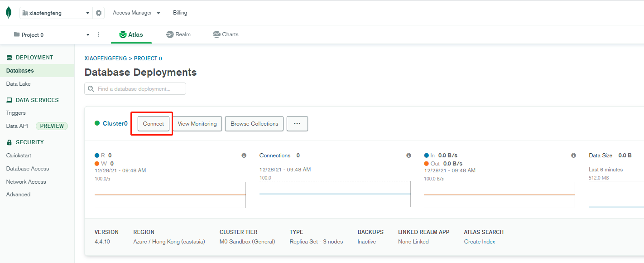Open the R/W operations chart graph
Screen dimensions: 644x263
click(x=170, y=195)
